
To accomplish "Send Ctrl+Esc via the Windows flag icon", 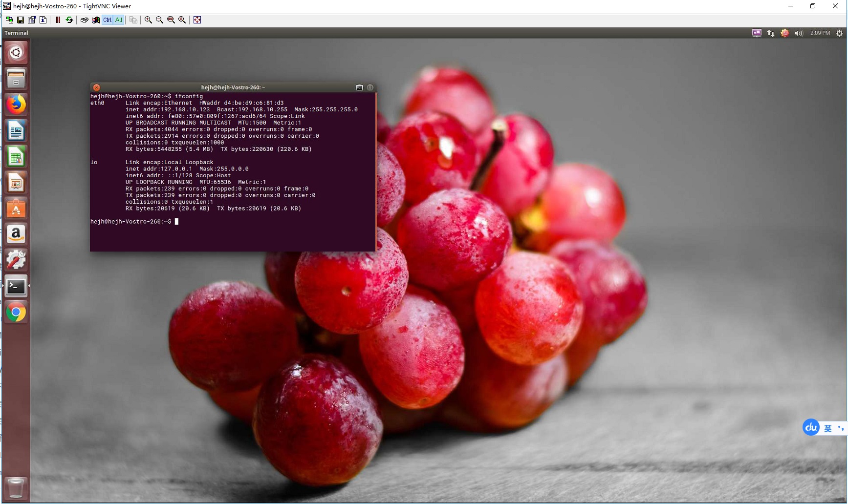I will point(96,20).
